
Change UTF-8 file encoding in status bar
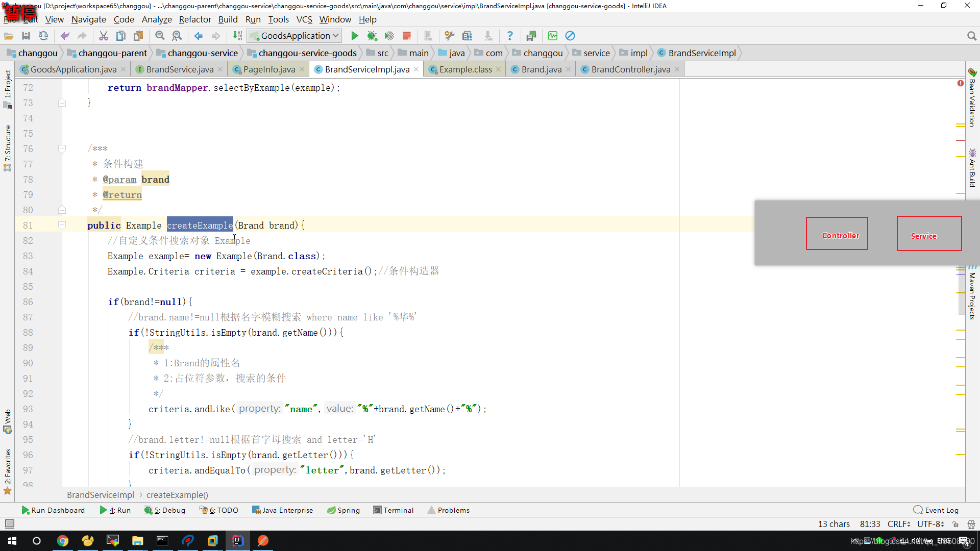pyautogui.click(x=930, y=524)
